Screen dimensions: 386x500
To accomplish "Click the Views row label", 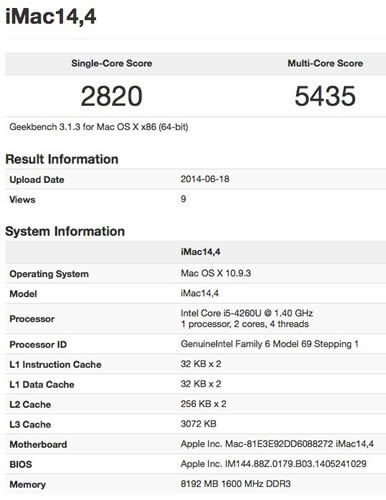I will [x=22, y=200].
